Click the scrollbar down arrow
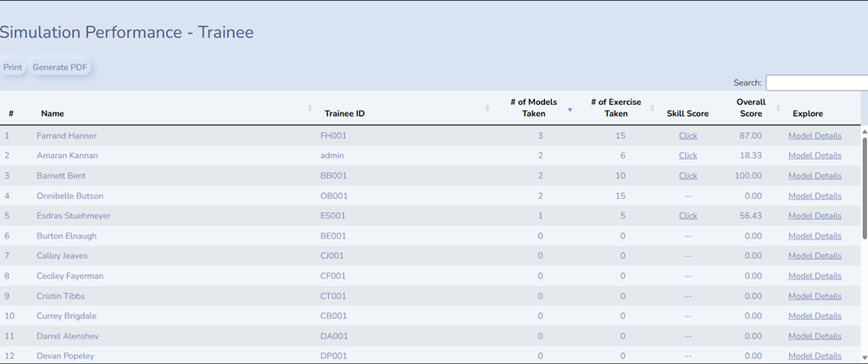Image resolution: width=868 pixels, height=364 pixels. pyautogui.click(x=865, y=357)
